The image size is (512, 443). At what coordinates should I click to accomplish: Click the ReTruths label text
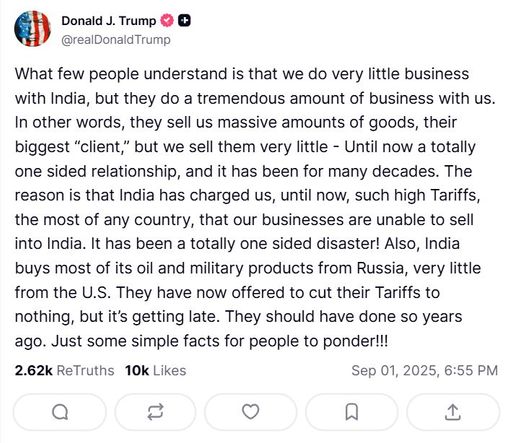coord(85,371)
